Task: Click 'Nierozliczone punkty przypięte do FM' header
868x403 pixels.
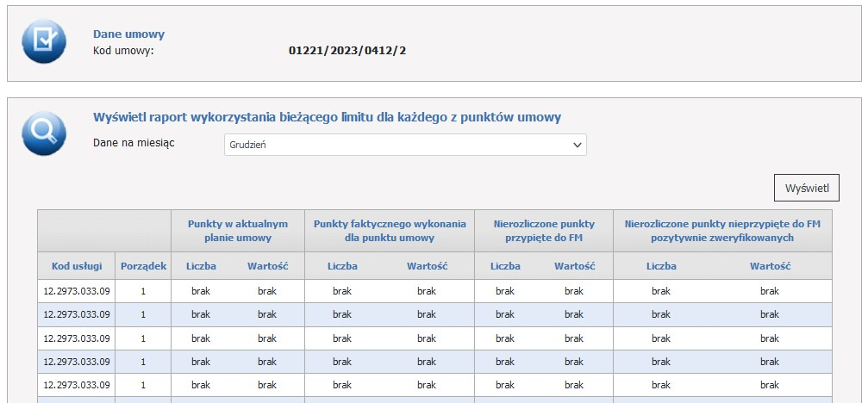Action: pos(543,230)
